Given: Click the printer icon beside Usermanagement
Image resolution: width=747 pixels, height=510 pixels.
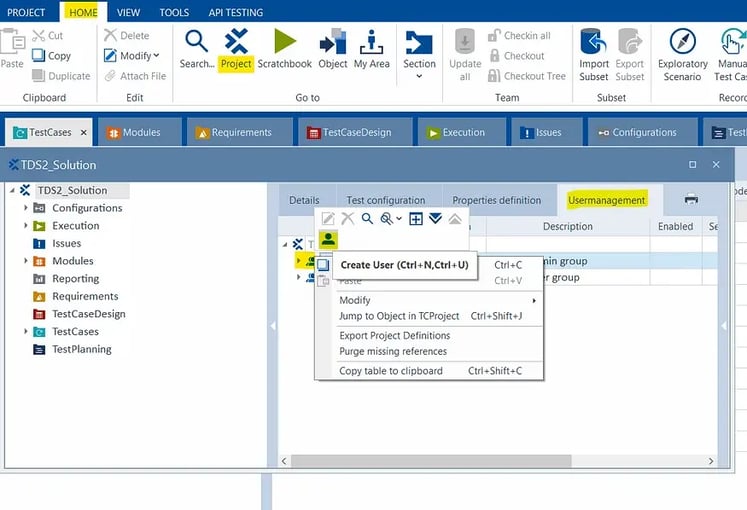Looking at the screenshot, I should pyautogui.click(x=691, y=200).
